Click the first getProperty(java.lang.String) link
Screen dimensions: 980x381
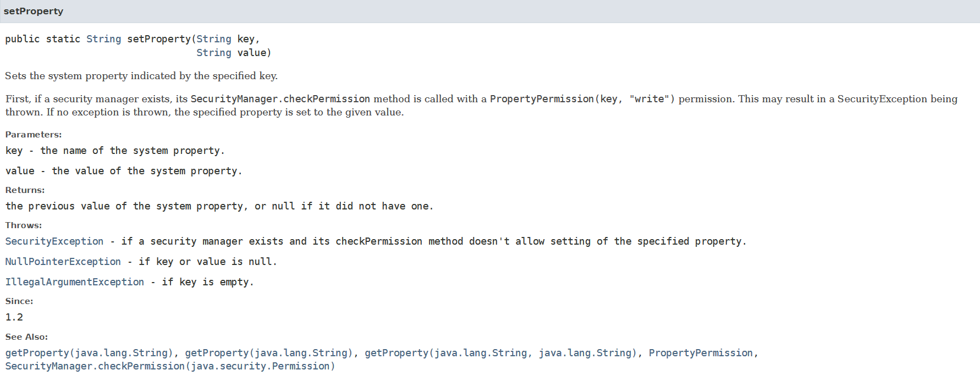89,353
